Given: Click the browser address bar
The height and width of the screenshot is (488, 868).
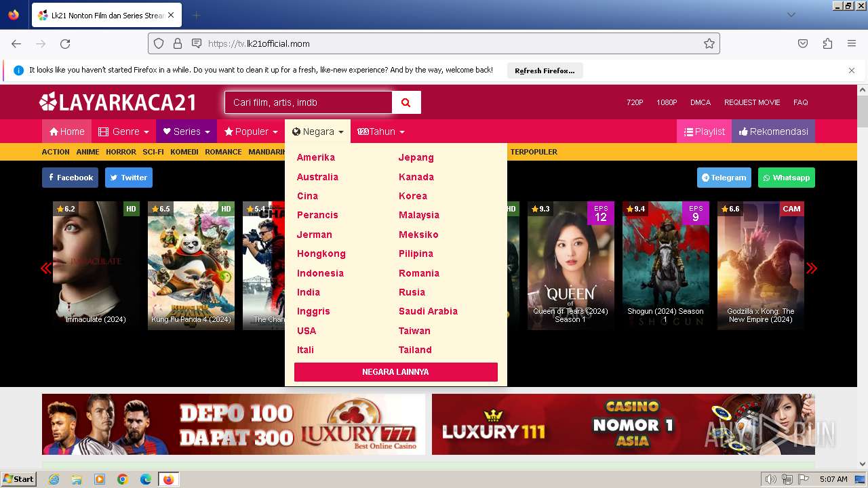Looking at the screenshot, I should [434, 43].
